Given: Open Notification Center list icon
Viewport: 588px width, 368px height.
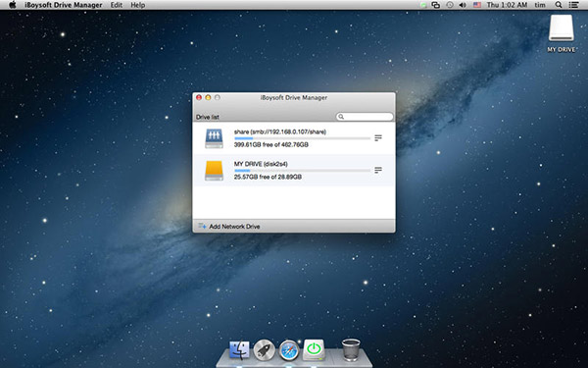Looking at the screenshot, I should 573,5.
